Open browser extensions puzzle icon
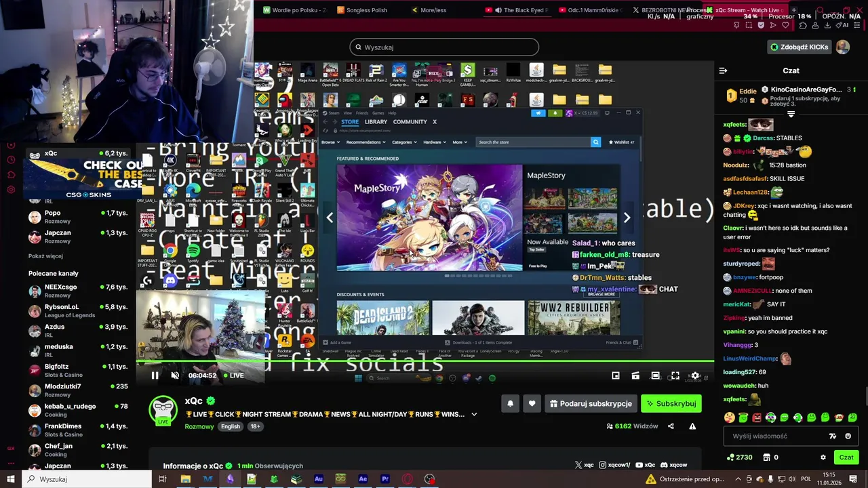This screenshot has width=868, height=488. pos(803,25)
